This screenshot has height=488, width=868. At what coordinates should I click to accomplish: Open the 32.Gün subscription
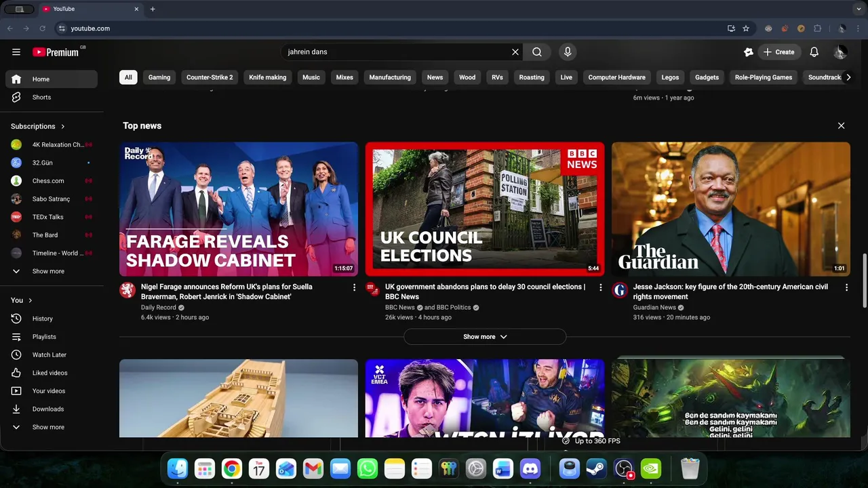(52, 163)
